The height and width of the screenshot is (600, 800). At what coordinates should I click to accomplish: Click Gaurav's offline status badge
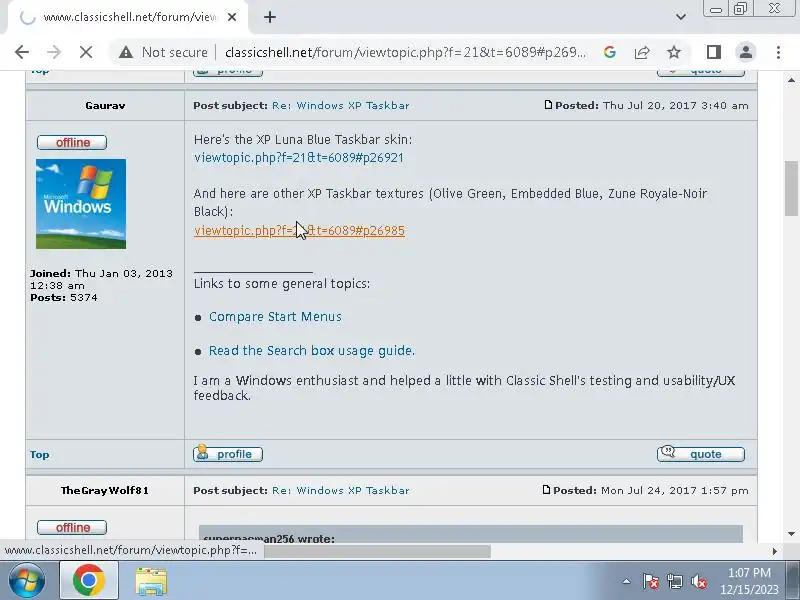point(72,142)
